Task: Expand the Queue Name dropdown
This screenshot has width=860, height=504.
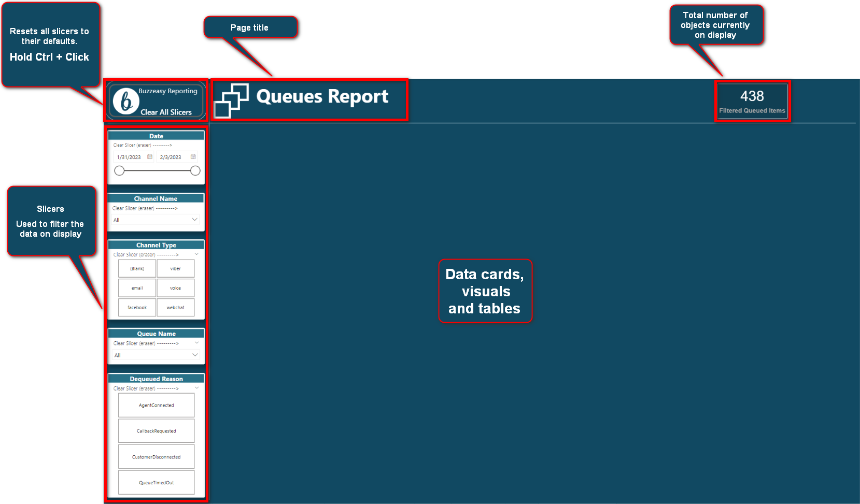Action: tap(195, 355)
